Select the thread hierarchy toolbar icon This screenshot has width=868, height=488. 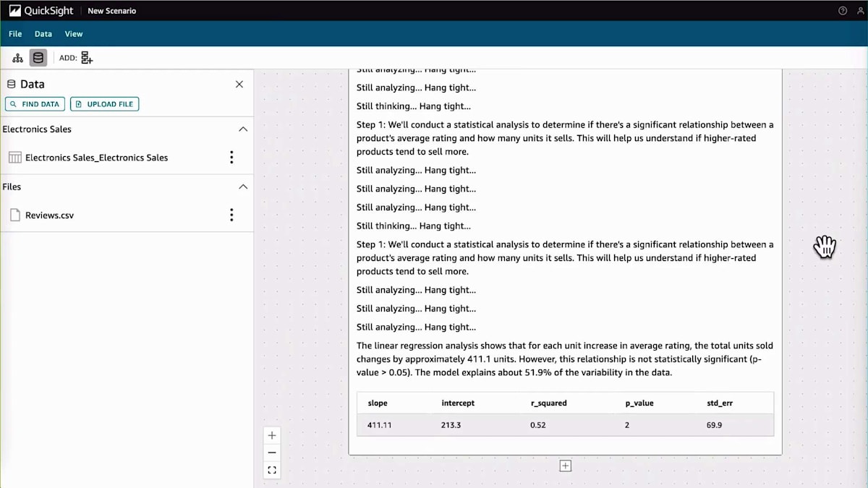[x=18, y=58]
